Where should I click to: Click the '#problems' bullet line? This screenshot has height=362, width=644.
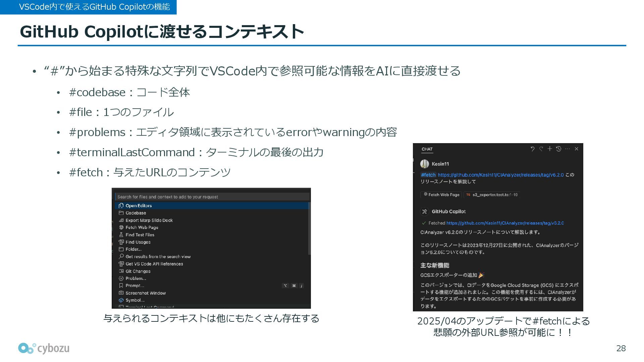coord(233,132)
